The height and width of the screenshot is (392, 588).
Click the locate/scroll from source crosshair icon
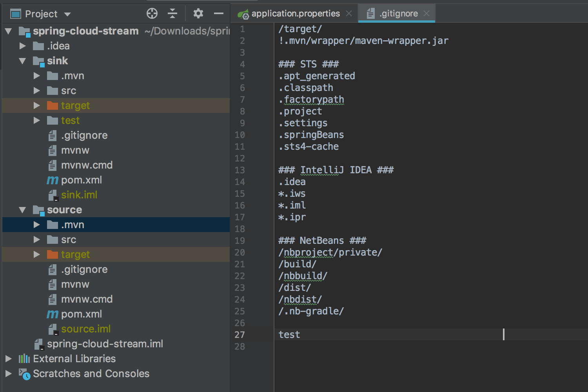pos(152,14)
